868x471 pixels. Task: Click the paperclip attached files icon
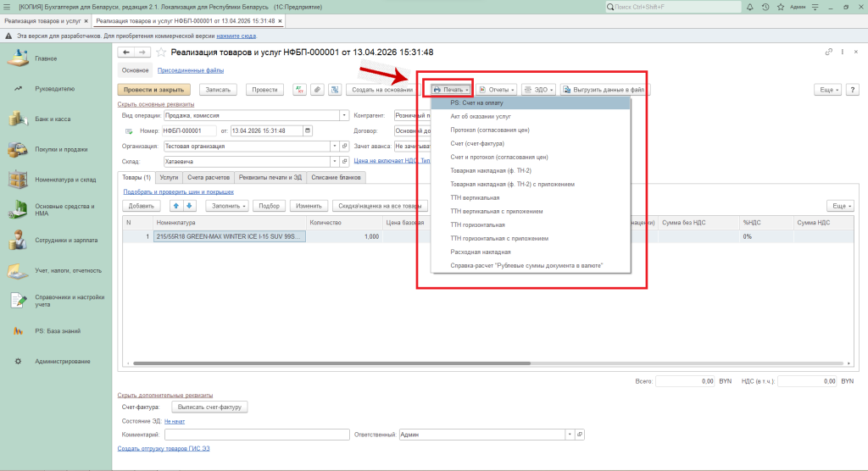point(317,89)
